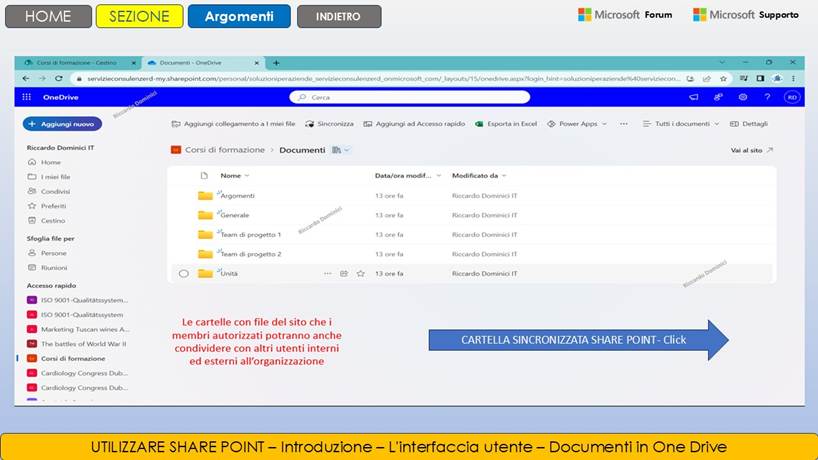Click the browser address bar URL

tap(383, 79)
